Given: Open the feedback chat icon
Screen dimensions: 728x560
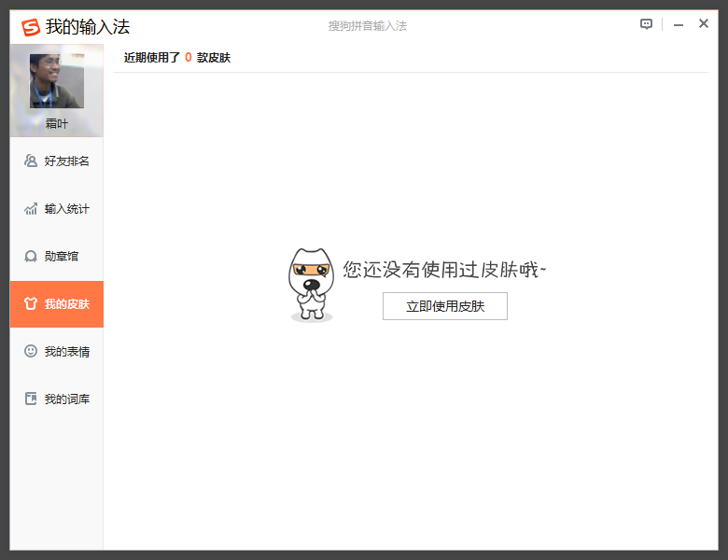Looking at the screenshot, I should [x=646, y=24].
